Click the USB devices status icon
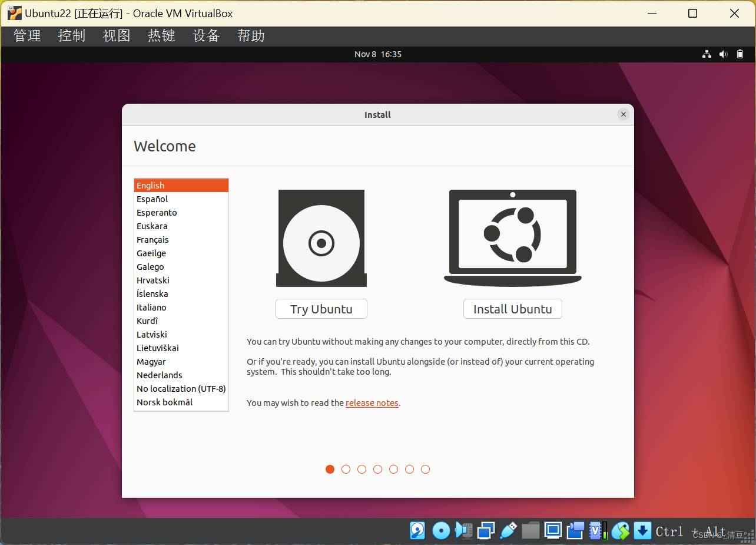The image size is (756, 545). (508, 531)
